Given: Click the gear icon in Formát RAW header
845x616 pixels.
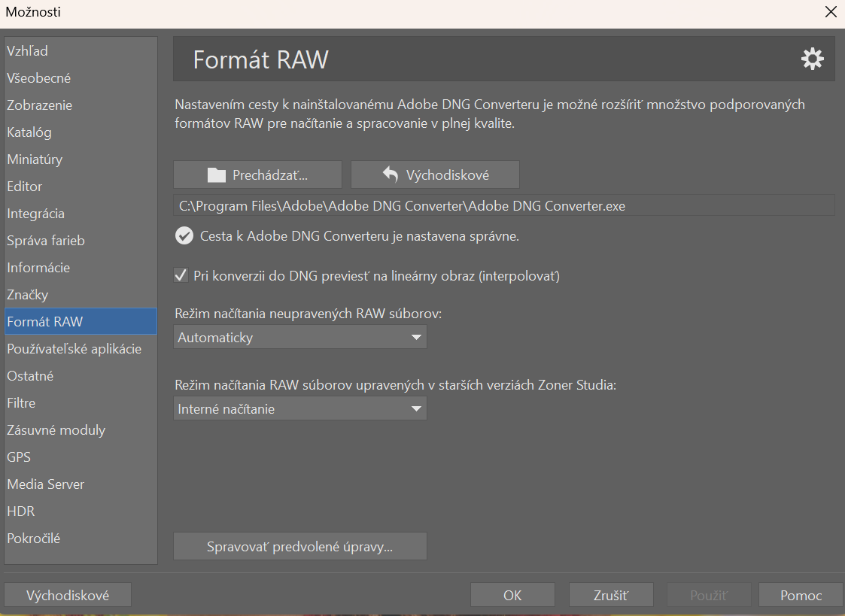Looking at the screenshot, I should coord(812,59).
